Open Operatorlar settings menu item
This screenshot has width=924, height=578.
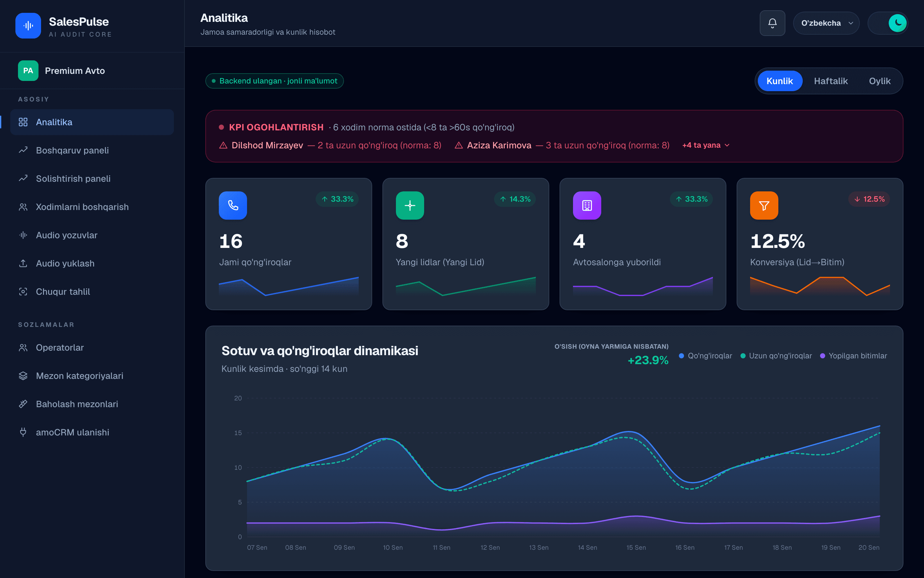pyautogui.click(x=92, y=347)
